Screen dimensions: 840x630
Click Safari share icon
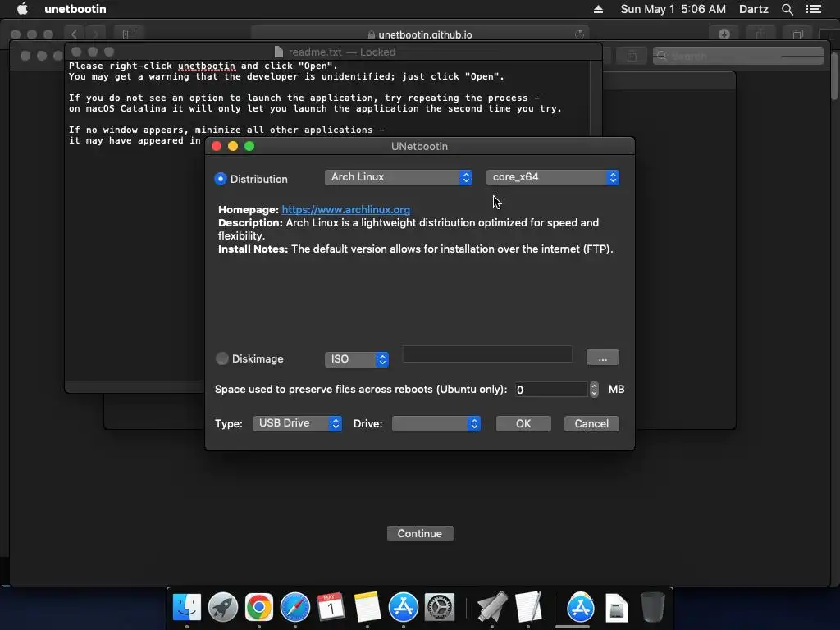tap(760, 34)
